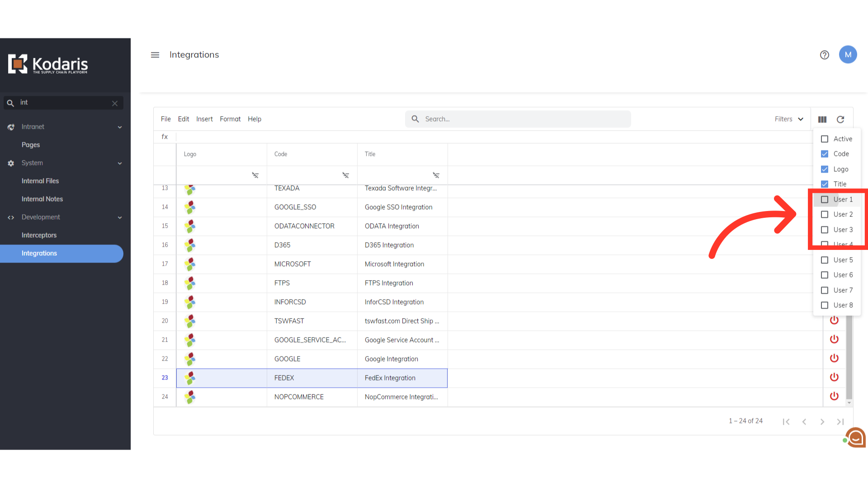Open the Filters dropdown
This screenshot has height=488, width=868.
coord(789,119)
